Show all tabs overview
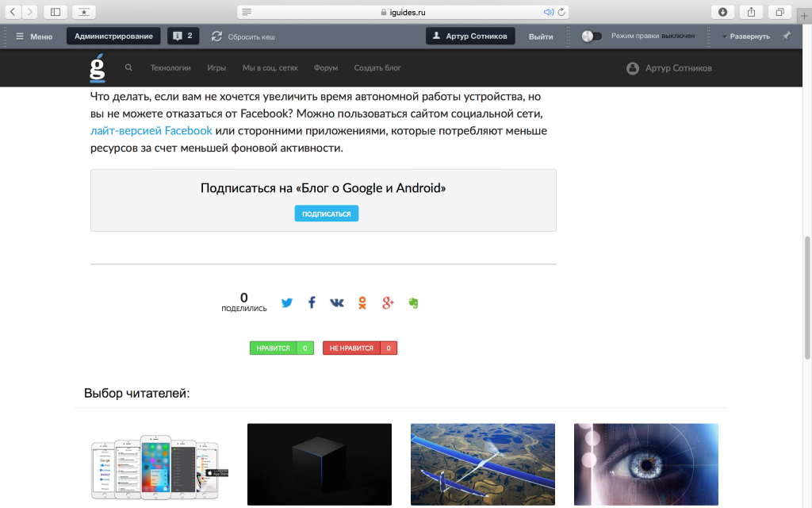812x508 pixels. coord(780,12)
